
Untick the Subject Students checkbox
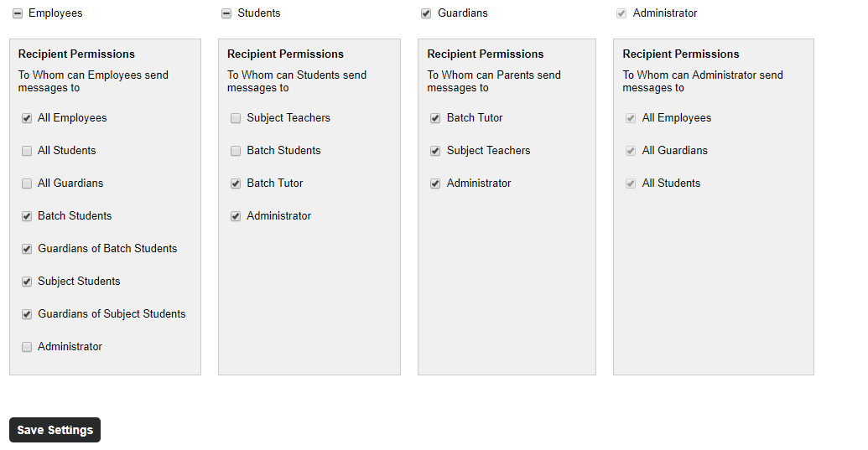pos(27,282)
